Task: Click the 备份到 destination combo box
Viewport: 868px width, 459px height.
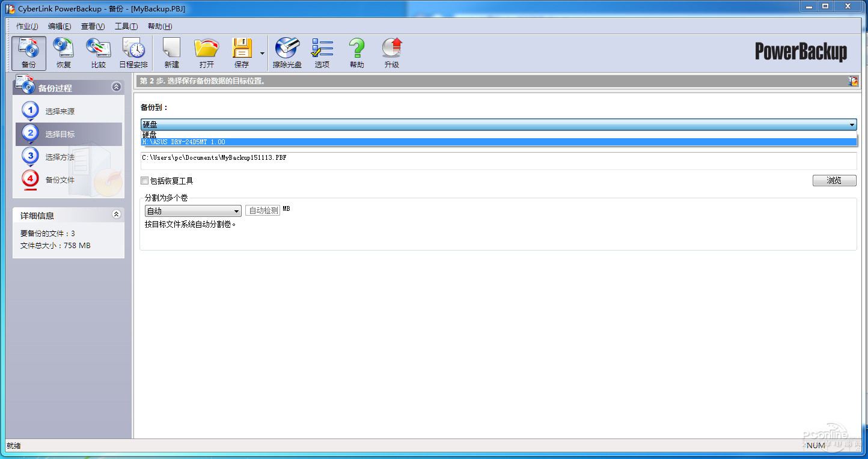Action: [x=499, y=124]
